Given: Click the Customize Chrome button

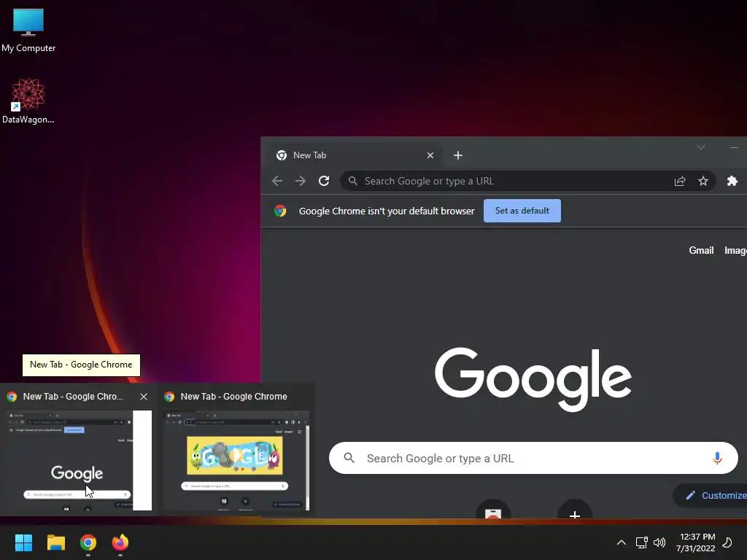Looking at the screenshot, I should pos(711,495).
